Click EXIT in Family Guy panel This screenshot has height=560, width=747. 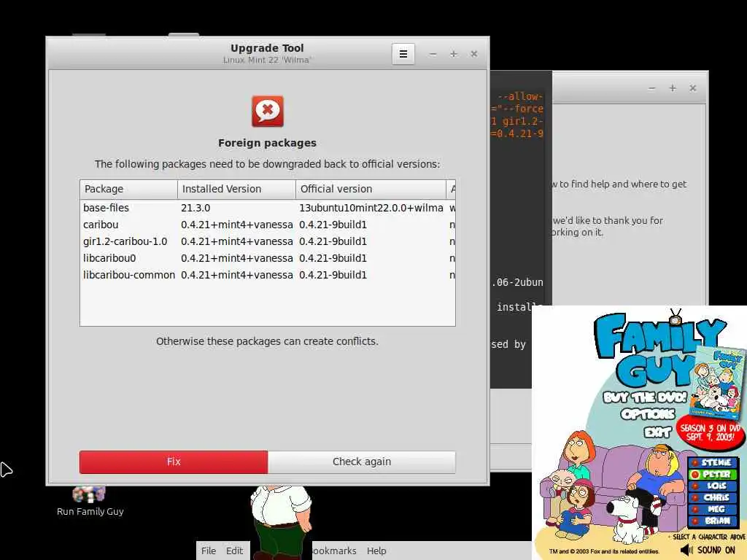tap(658, 432)
